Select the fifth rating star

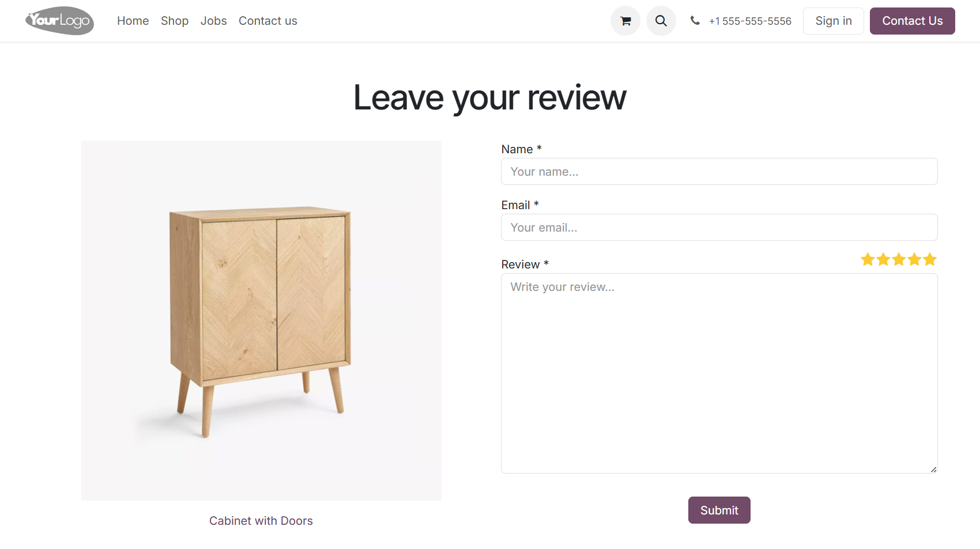[929, 259]
